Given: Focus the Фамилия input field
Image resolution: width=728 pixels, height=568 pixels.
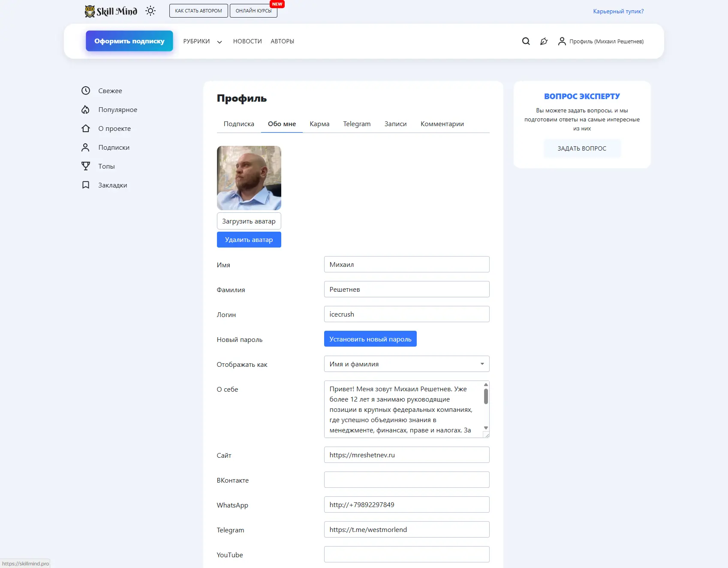Looking at the screenshot, I should (x=406, y=289).
